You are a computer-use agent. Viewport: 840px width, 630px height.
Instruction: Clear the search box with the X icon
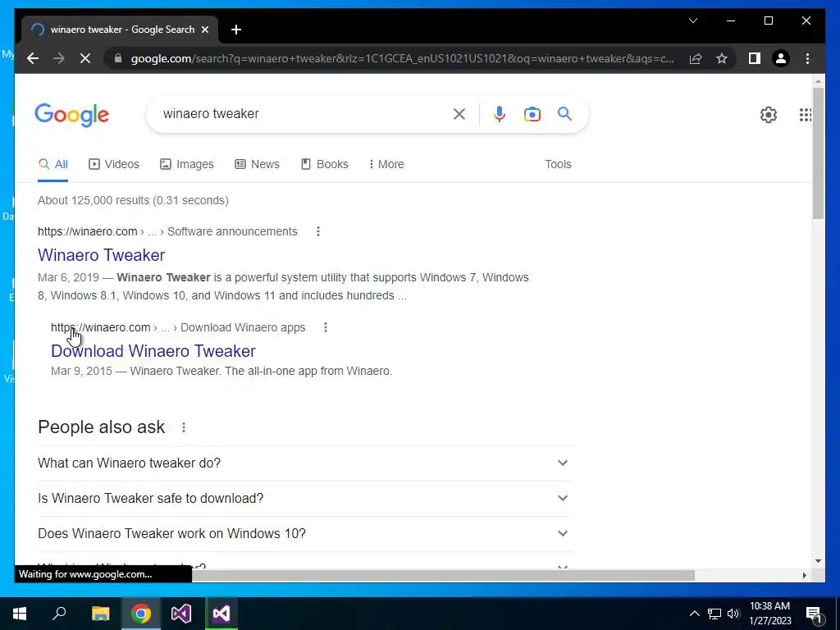459,113
